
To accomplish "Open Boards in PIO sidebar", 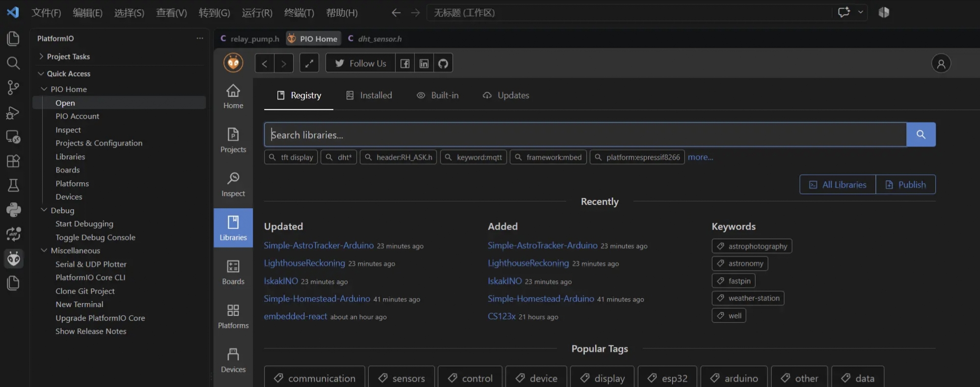I will click(x=233, y=273).
